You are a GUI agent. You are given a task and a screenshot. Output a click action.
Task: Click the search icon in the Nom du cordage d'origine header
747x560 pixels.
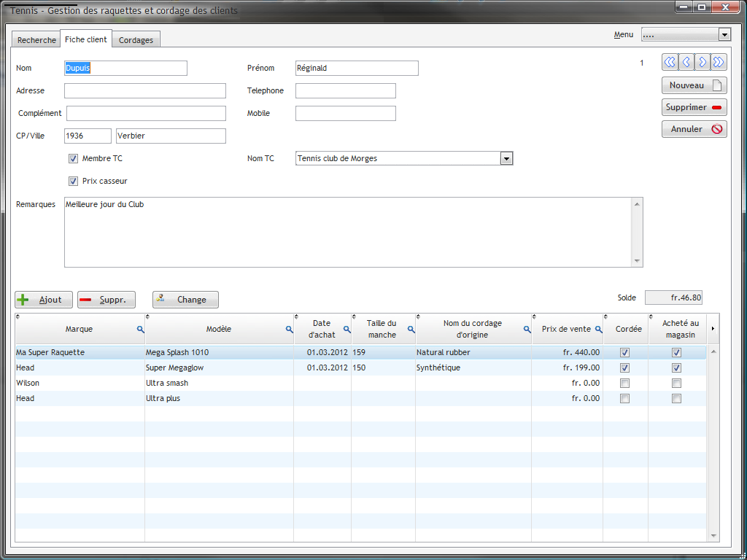point(527,329)
